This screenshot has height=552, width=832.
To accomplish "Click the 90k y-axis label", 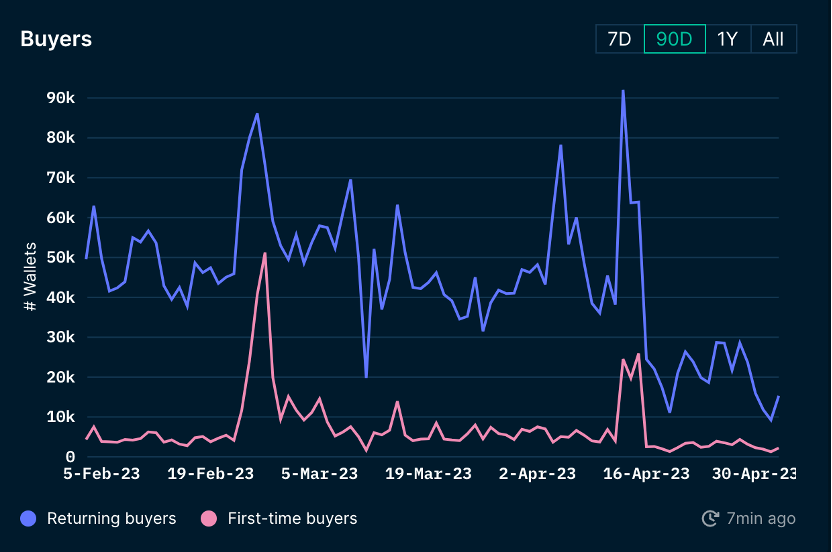I will pyautogui.click(x=60, y=98).
